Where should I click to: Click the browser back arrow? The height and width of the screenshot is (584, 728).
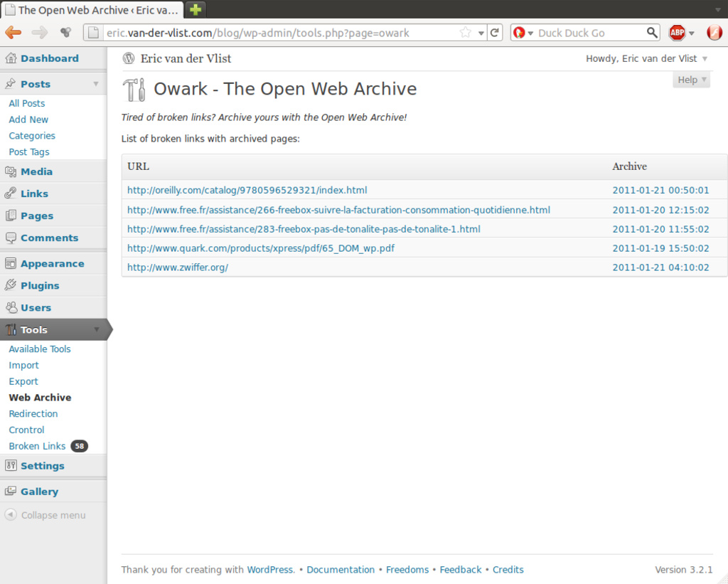(x=14, y=33)
